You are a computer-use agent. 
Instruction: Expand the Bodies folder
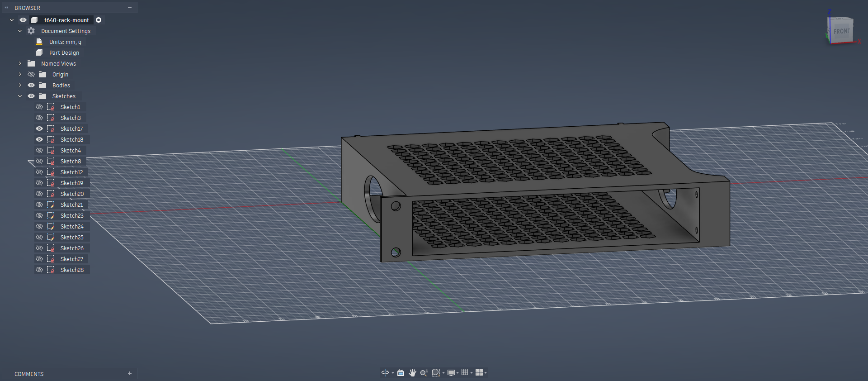[x=20, y=85]
